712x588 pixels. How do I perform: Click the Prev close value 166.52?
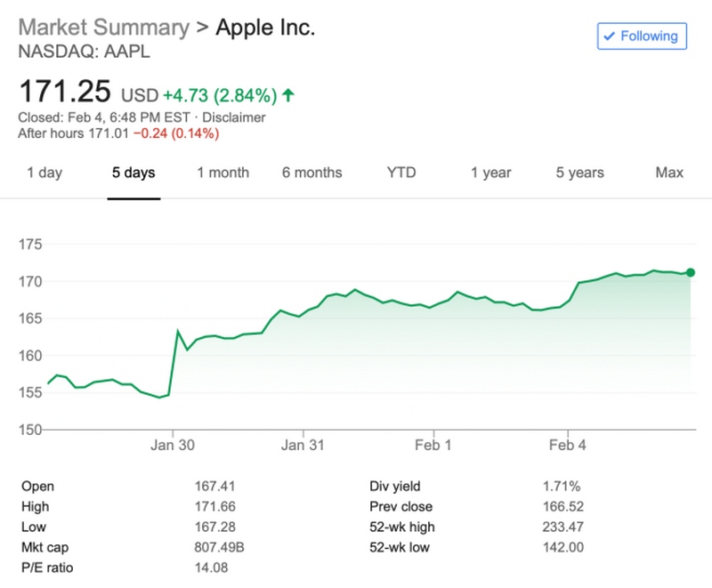pos(562,507)
